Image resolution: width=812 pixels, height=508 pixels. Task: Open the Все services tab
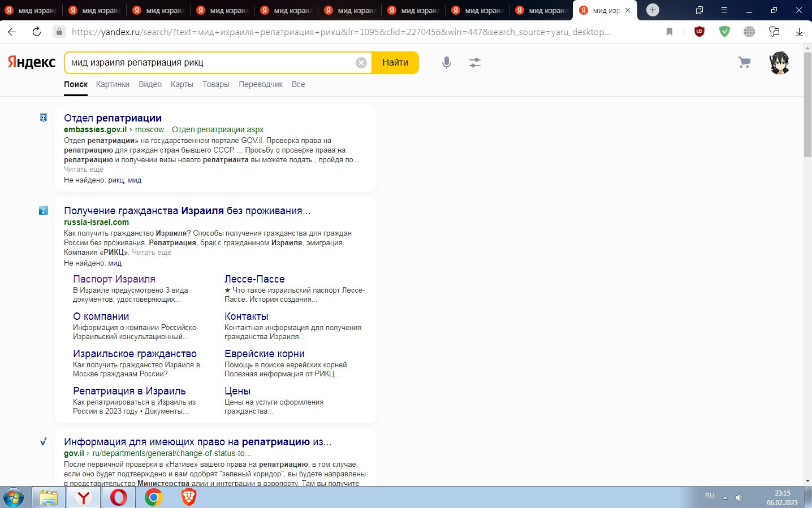[299, 84]
